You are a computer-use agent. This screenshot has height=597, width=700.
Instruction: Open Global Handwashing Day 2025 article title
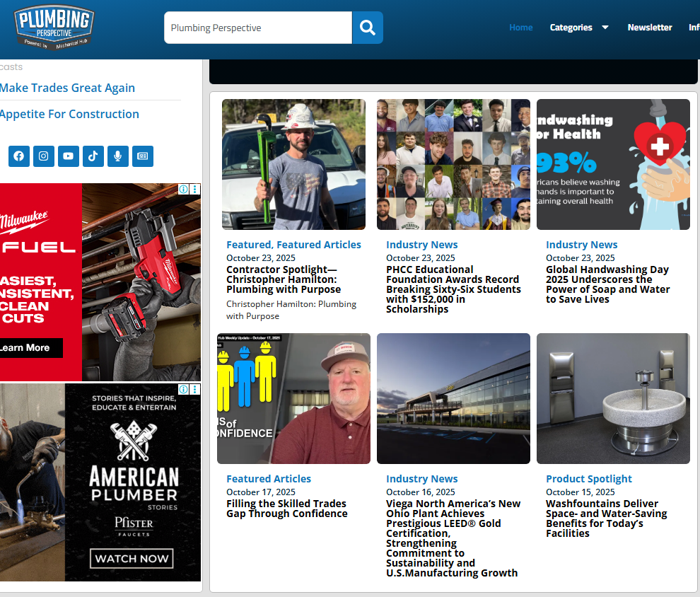click(608, 284)
